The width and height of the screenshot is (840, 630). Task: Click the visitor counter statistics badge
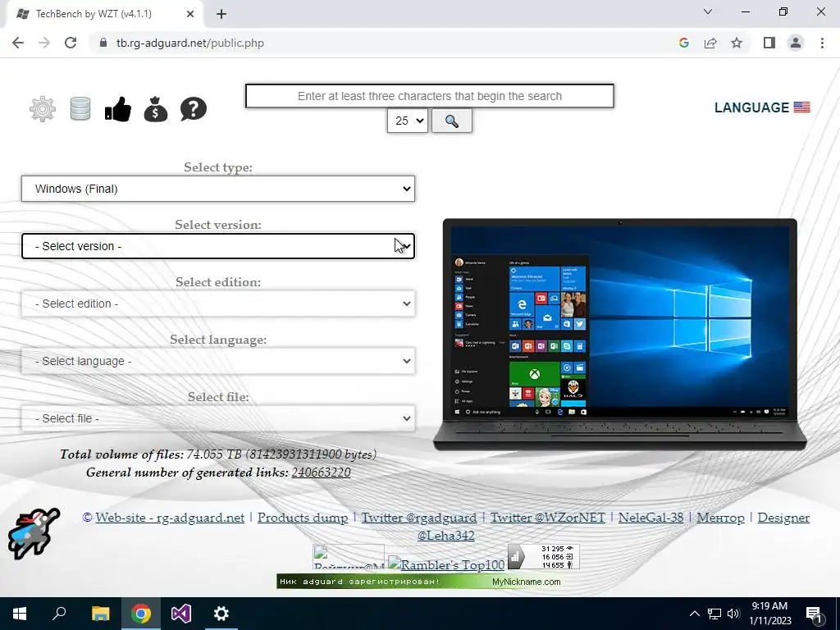tap(544, 557)
